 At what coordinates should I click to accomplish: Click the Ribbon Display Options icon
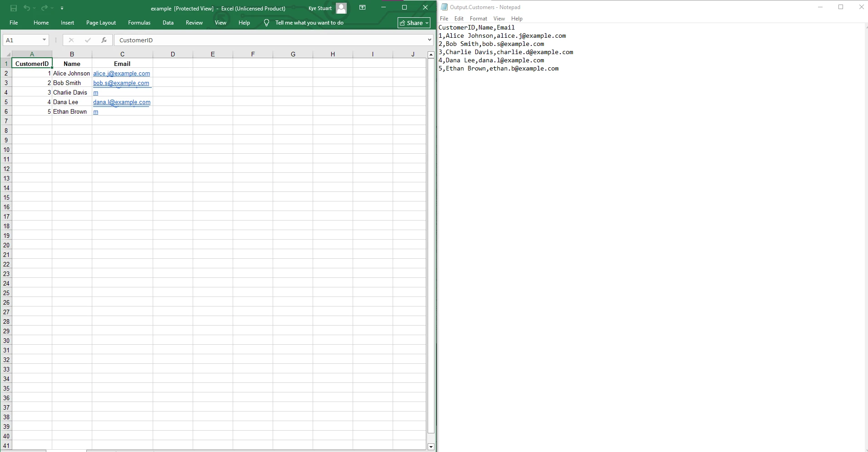coord(362,8)
